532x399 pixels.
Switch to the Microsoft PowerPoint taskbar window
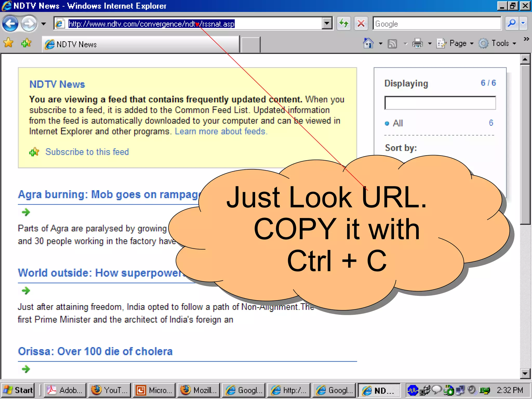[154, 390]
